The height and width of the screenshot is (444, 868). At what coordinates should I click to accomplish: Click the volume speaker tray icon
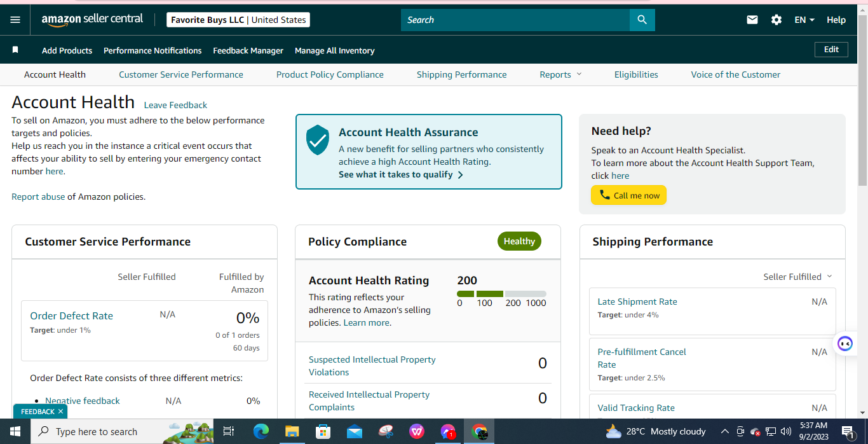point(786,431)
